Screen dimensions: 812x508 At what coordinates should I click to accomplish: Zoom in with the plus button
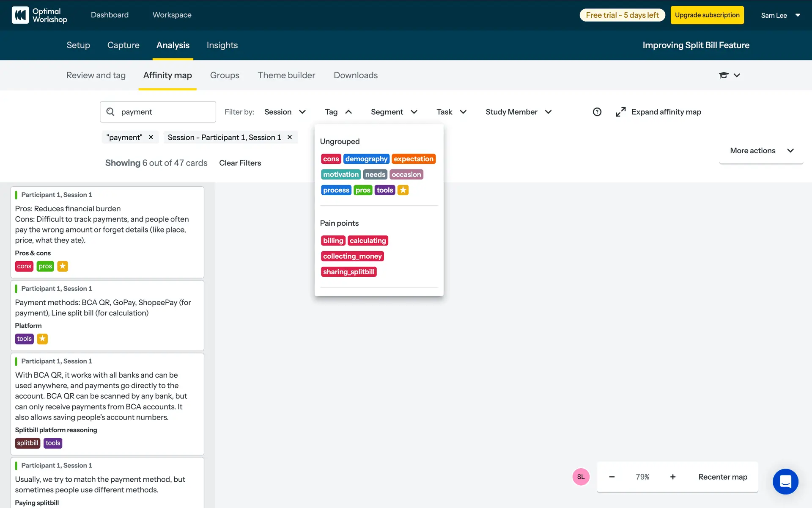pos(673,477)
